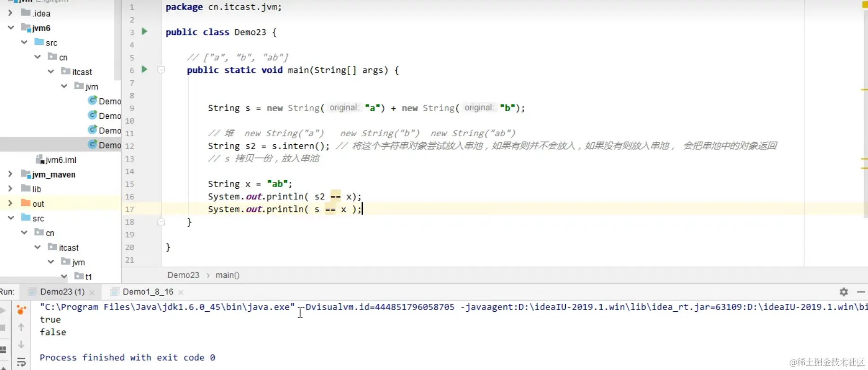Click main() in the breadcrumb bar
This screenshot has width=868, height=370.
[x=228, y=275]
